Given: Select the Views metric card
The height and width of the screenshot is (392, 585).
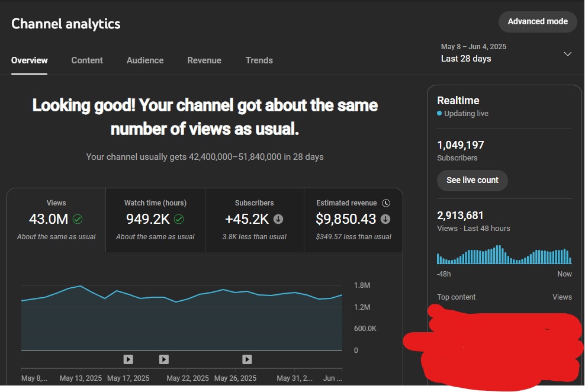Looking at the screenshot, I should pos(56,220).
